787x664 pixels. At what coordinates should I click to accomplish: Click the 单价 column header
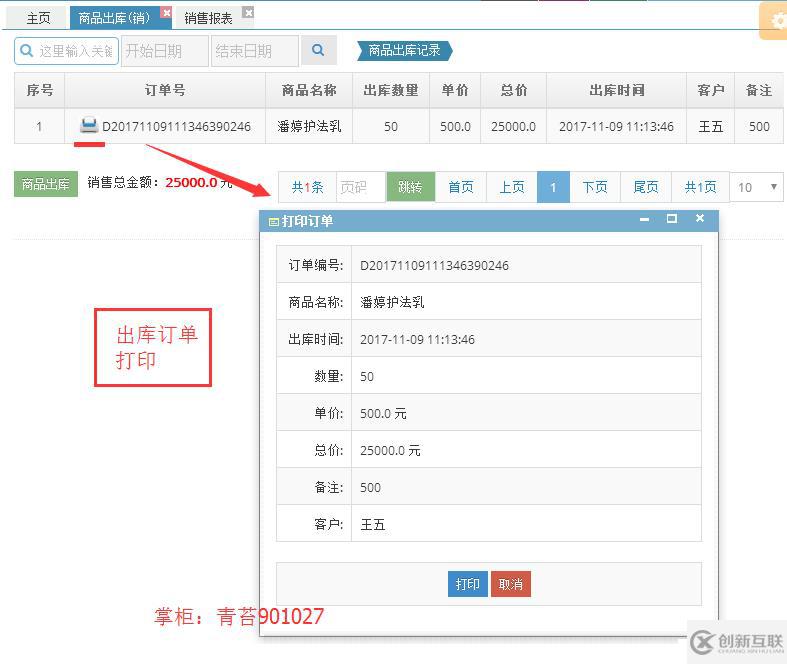tap(455, 90)
